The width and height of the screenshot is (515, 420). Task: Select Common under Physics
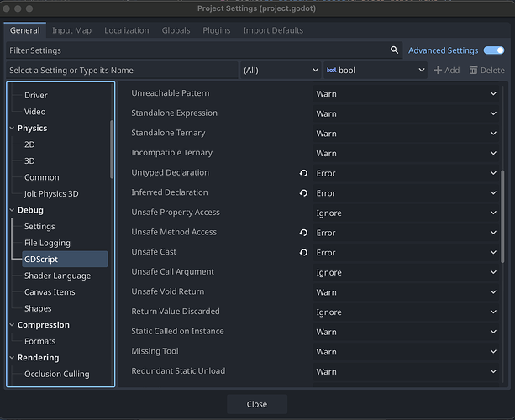[42, 177]
